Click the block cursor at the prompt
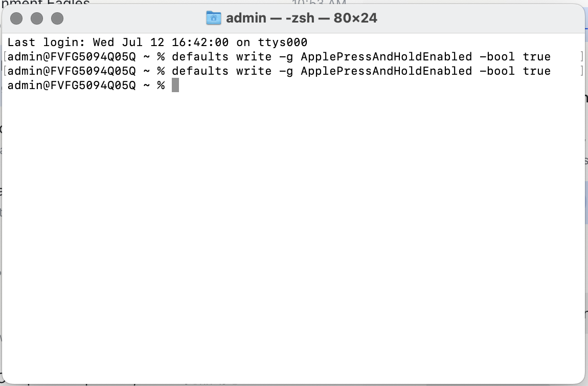Image resolution: width=588 pixels, height=386 pixels. [x=175, y=85]
